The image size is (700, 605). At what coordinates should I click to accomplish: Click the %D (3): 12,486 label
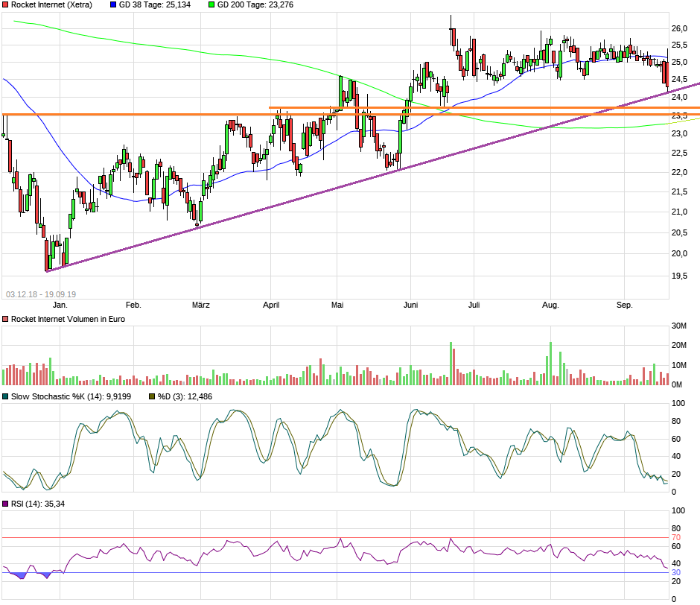click(x=185, y=397)
